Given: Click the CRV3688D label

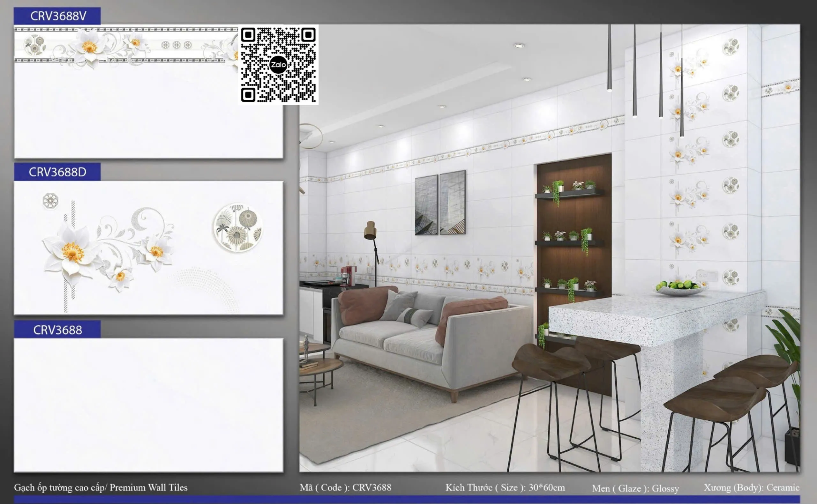Looking at the screenshot, I should click(57, 172).
